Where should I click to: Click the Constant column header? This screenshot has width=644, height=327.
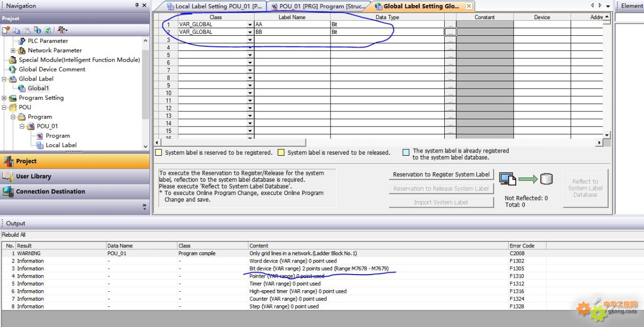(x=485, y=17)
